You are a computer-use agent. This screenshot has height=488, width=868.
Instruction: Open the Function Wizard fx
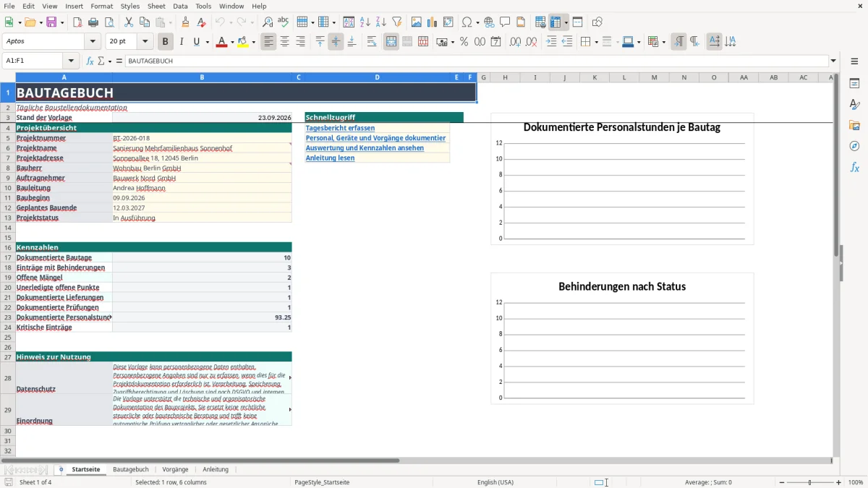90,61
